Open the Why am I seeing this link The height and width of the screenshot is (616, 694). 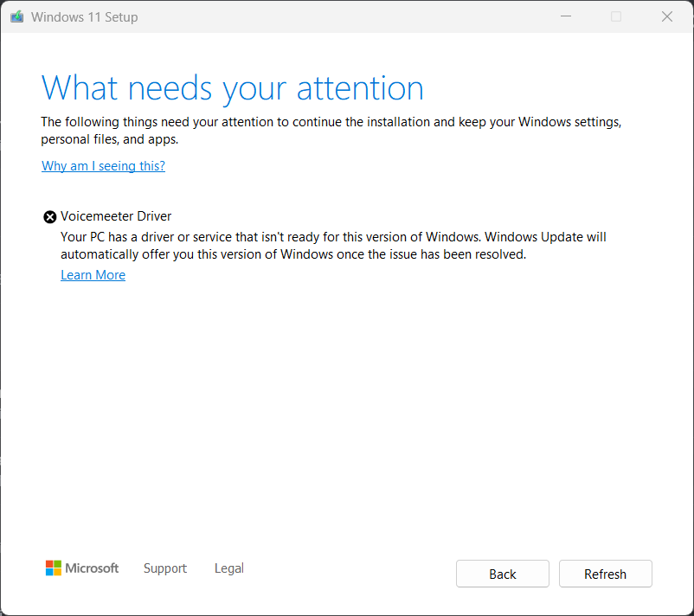[x=102, y=165]
